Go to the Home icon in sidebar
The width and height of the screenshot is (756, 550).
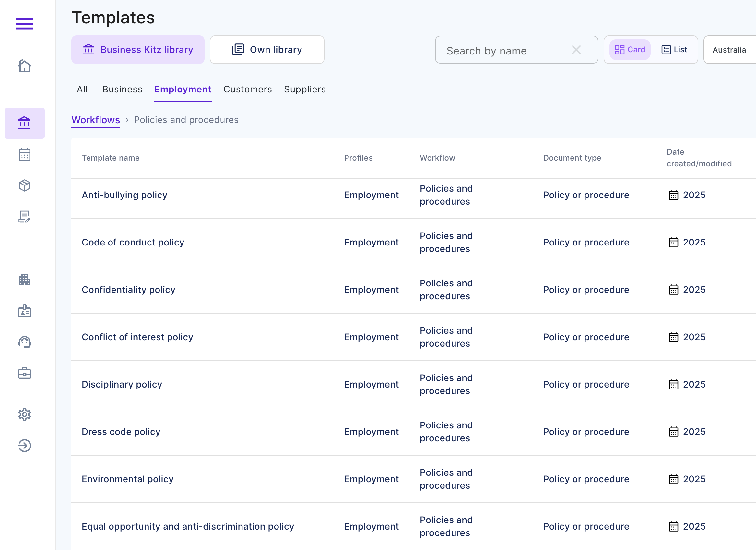click(x=24, y=66)
